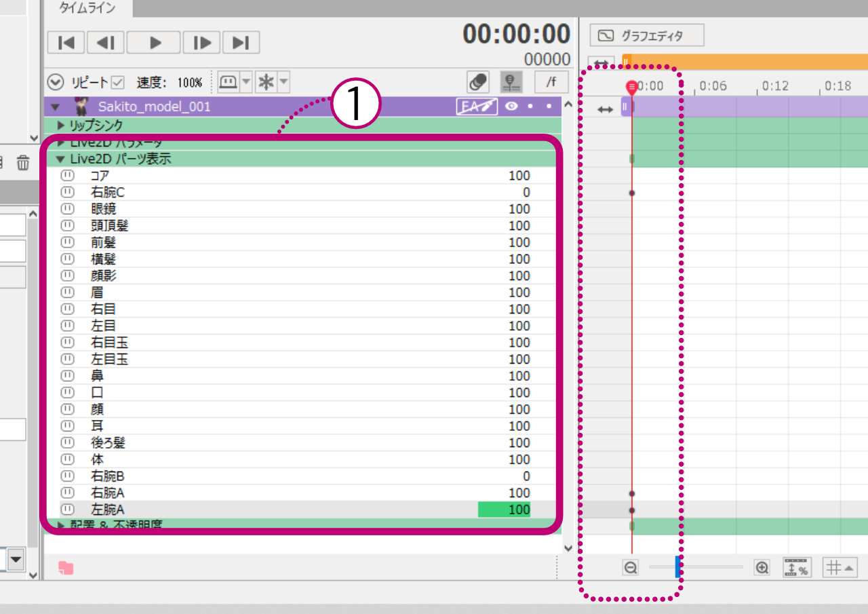Open the グラフエディタ graph editor
868x614 pixels.
tap(647, 35)
